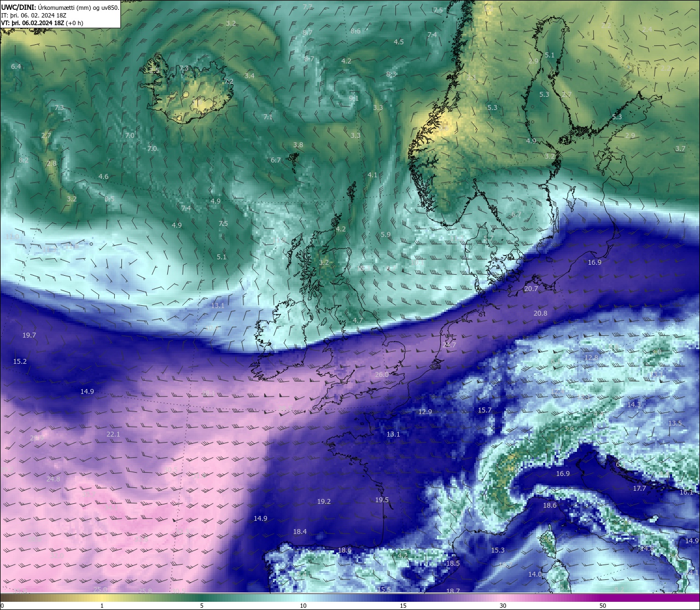Viewport: 700px width, 610px height.
Task: Click the 19.7 value at the left edge
Action: tap(29, 335)
